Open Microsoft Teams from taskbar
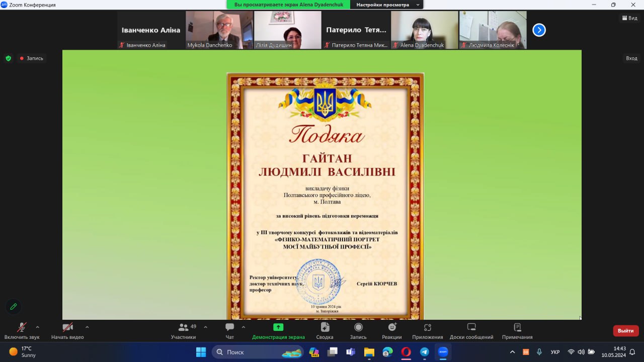 point(351,352)
